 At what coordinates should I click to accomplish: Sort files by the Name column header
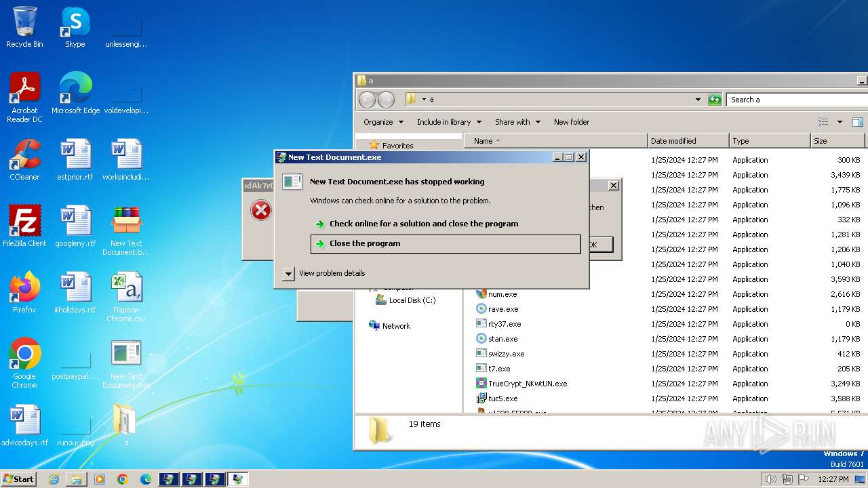tap(556, 141)
